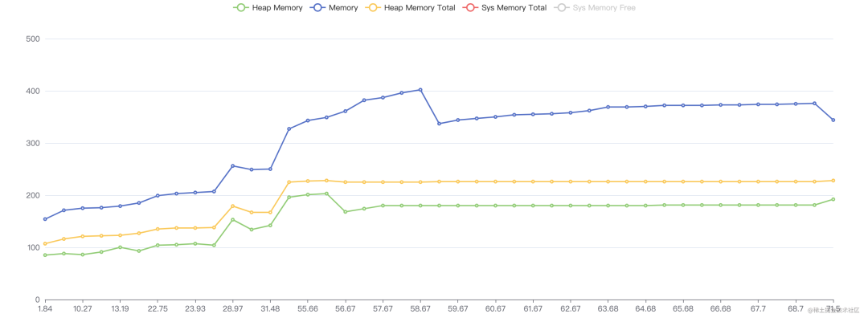Screen dimensions: 868x322
Task: Click the Memory data point at 55.66
Action: pyautogui.click(x=308, y=120)
